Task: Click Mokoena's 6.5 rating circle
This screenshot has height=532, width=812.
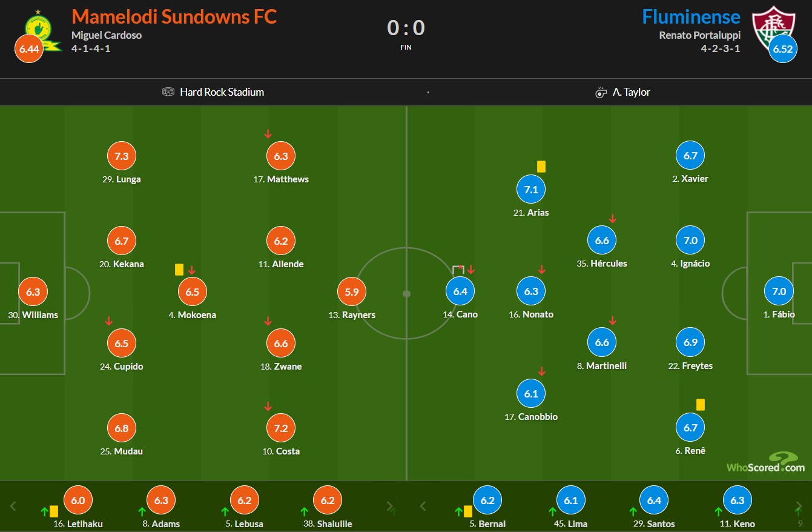Action: 193,292
